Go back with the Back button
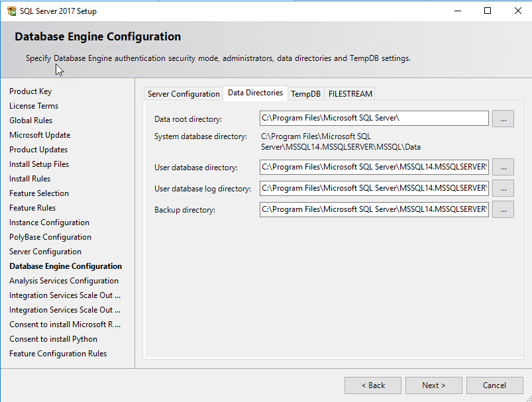Screen dimensions: 532x402 (373, 385)
